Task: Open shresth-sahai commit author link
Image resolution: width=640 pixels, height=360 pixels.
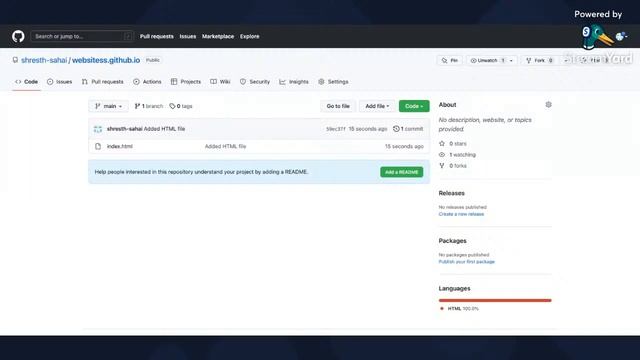Action: tap(124, 129)
